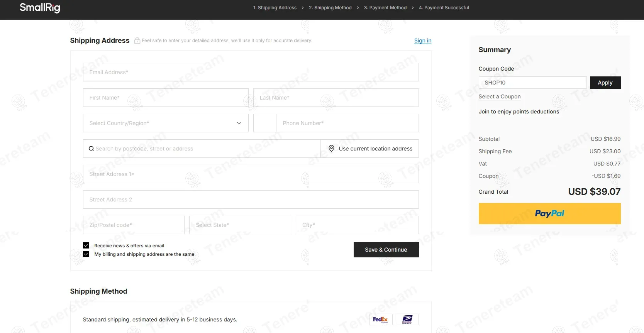Go to step 4. Payment Successful
The width and height of the screenshot is (644, 333).
pos(444,8)
